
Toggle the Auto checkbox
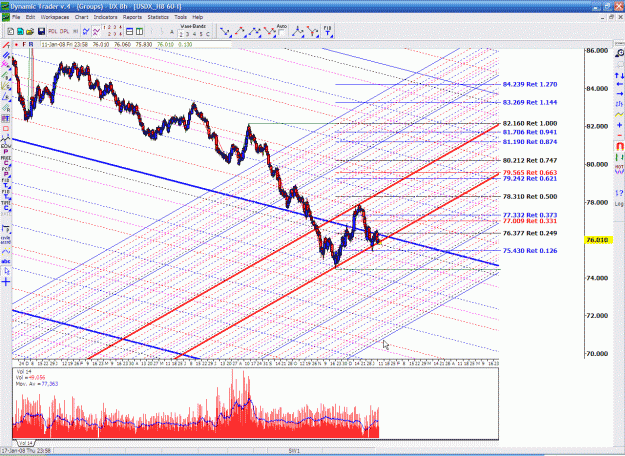(281, 33)
